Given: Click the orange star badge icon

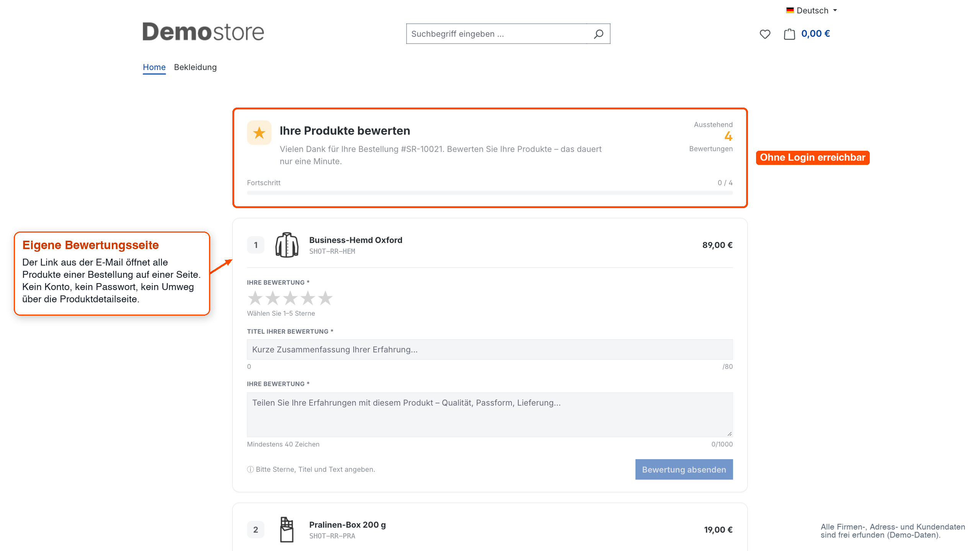Looking at the screenshot, I should pyautogui.click(x=259, y=133).
